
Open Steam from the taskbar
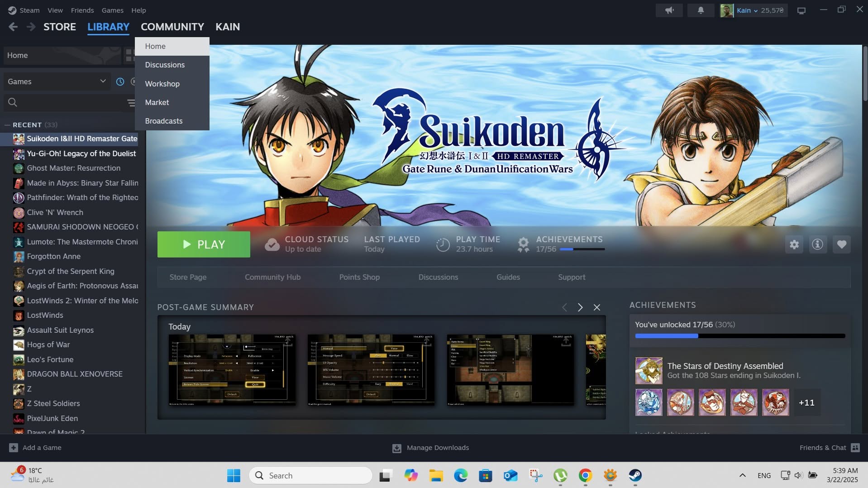(635, 475)
